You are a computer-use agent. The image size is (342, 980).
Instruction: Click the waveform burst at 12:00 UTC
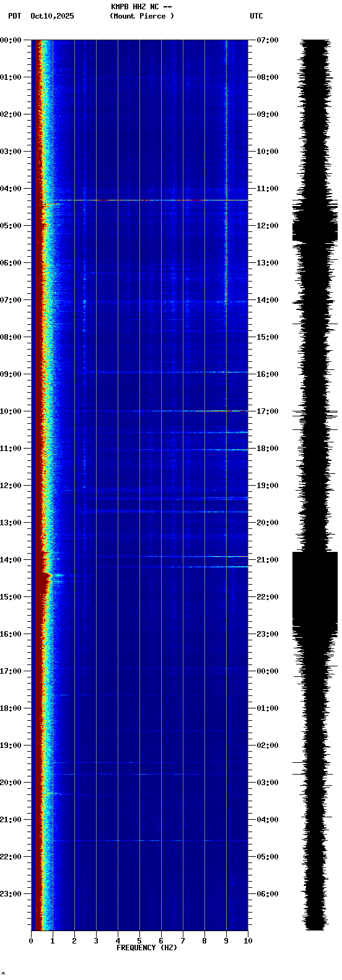pyautogui.click(x=315, y=226)
